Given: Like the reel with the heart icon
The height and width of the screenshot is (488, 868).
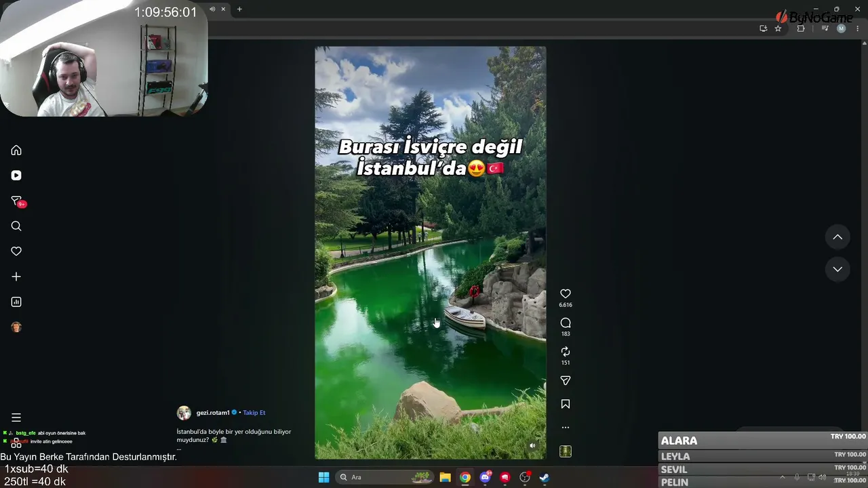Looking at the screenshot, I should 566,293.
